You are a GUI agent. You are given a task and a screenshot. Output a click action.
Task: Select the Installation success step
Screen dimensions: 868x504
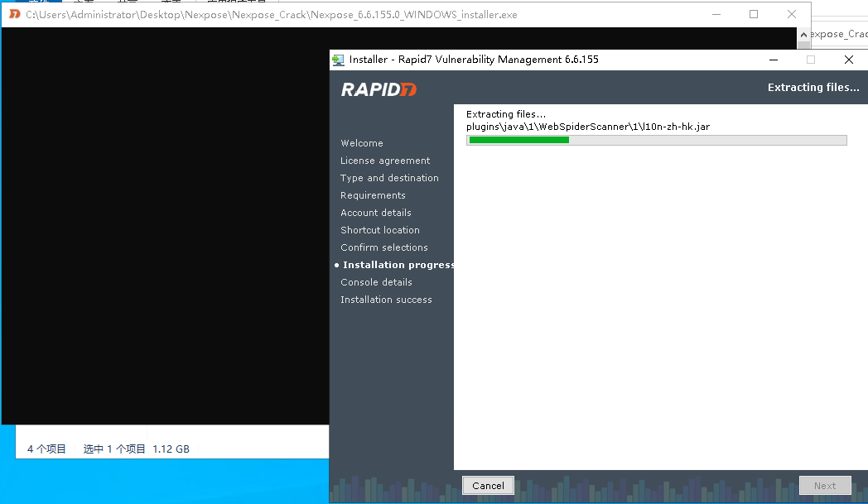pos(387,300)
